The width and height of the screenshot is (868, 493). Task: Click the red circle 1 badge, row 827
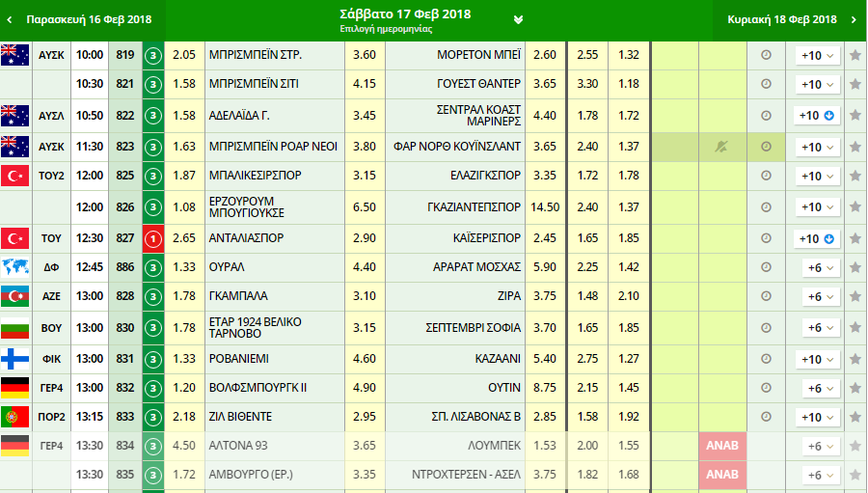[153, 238]
